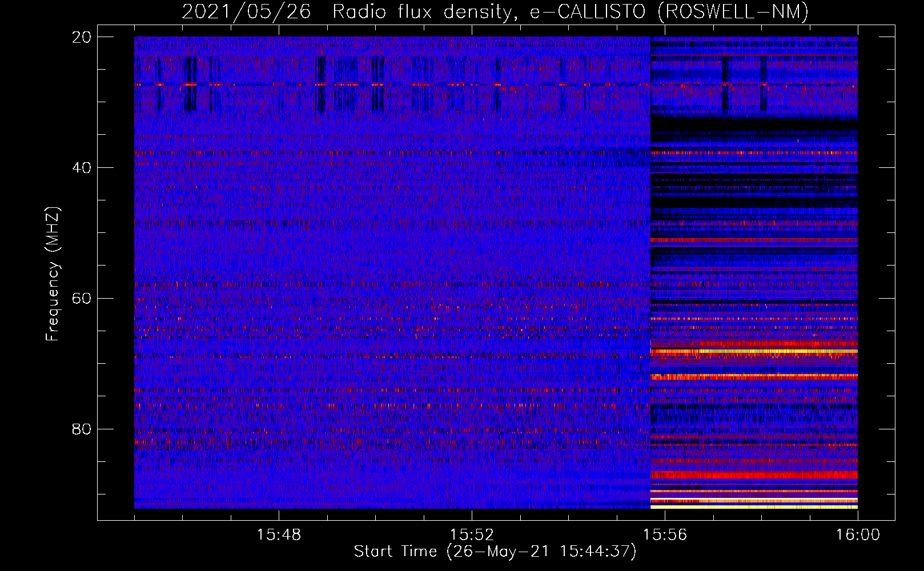Click the 15:48 time tick label
This screenshot has width=924, height=571.
tap(279, 535)
